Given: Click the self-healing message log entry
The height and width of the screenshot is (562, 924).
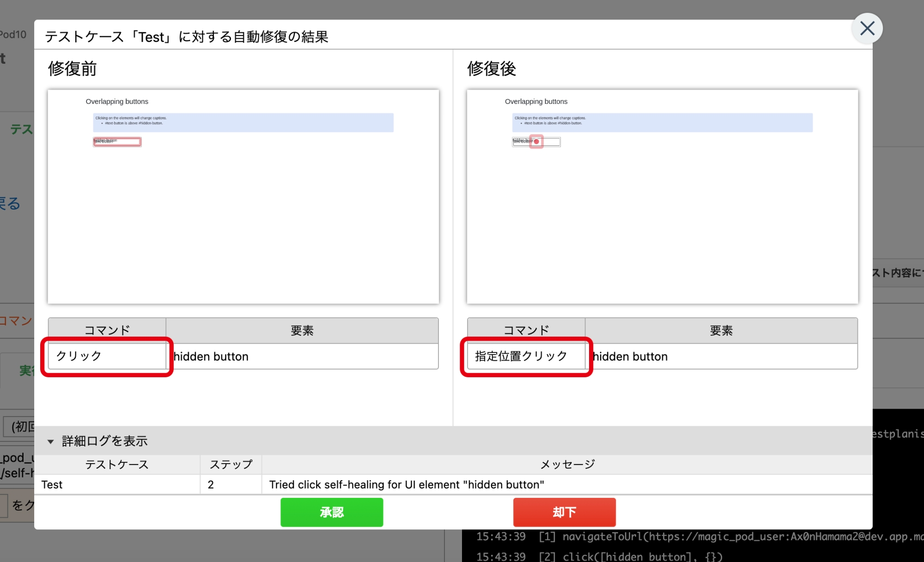Looking at the screenshot, I should point(407,484).
